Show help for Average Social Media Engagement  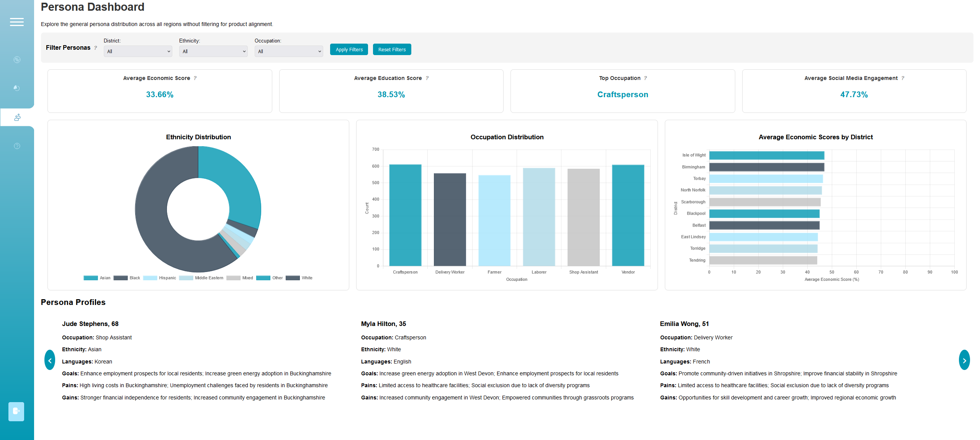tap(903, 78)
